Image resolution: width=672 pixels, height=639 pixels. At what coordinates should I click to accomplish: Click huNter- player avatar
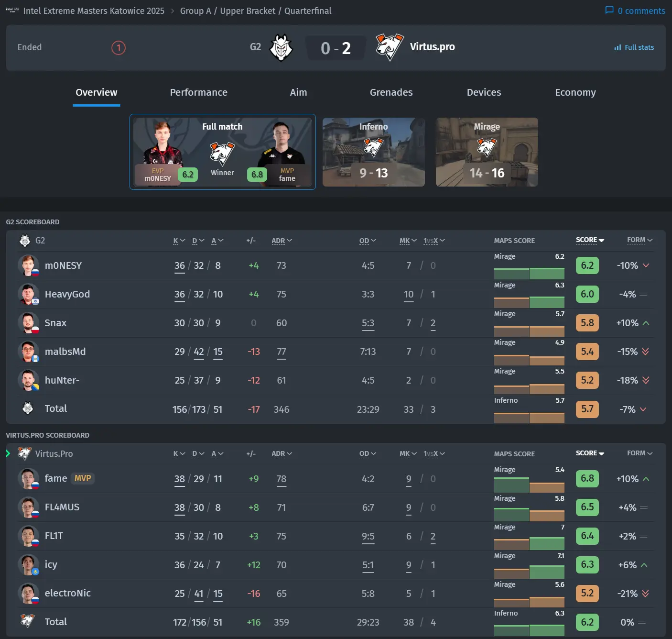tap(28, 380)
